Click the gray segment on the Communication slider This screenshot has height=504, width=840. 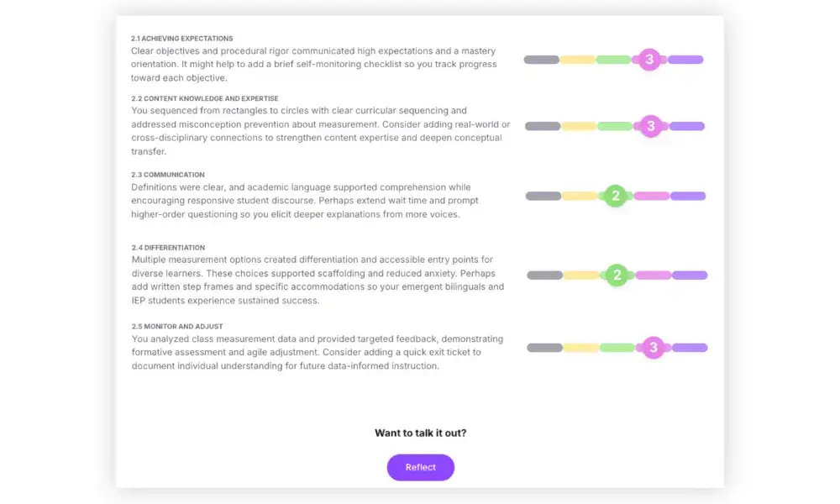542,196
